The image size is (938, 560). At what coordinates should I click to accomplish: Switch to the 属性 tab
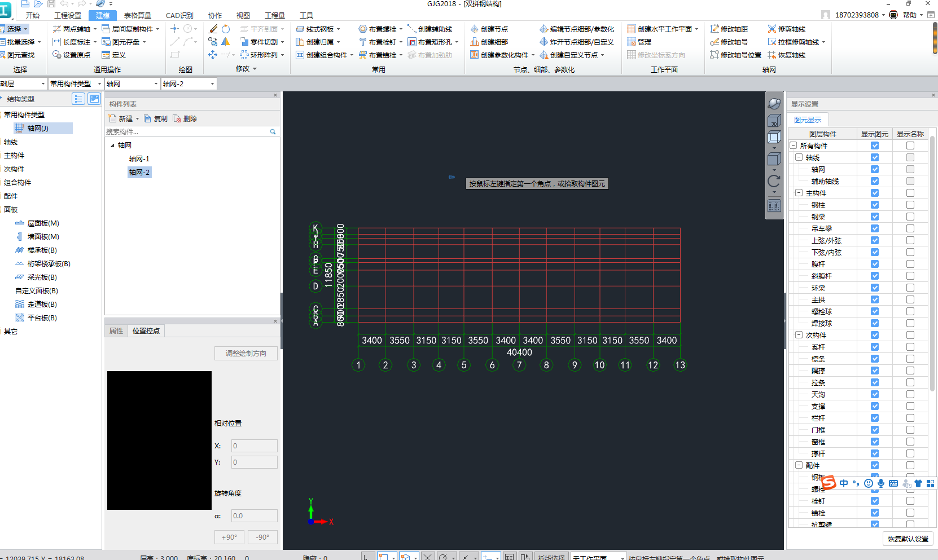coord(116,331)
